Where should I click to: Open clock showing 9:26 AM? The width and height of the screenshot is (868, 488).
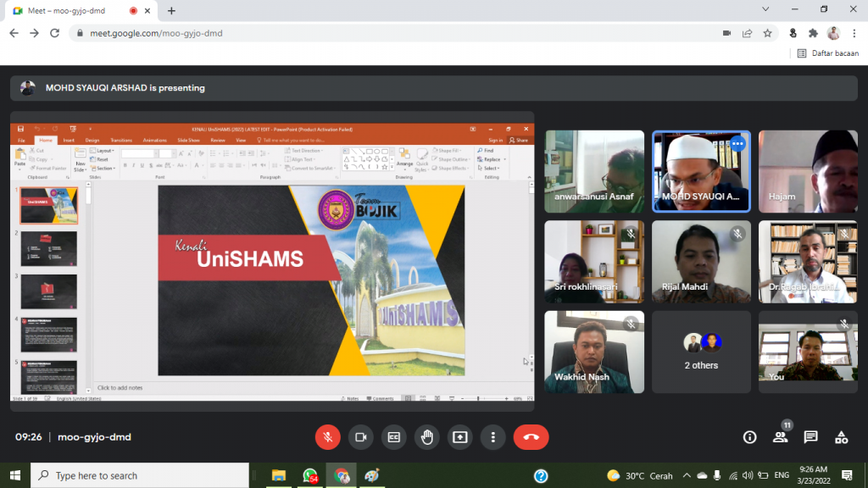pyautogui.click(x=813, y=475)
